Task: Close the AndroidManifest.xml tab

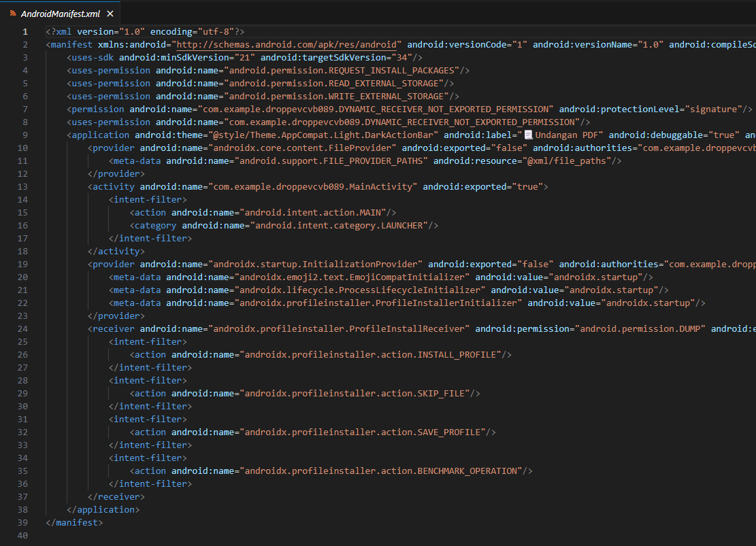Action: [x=110, y=12]
